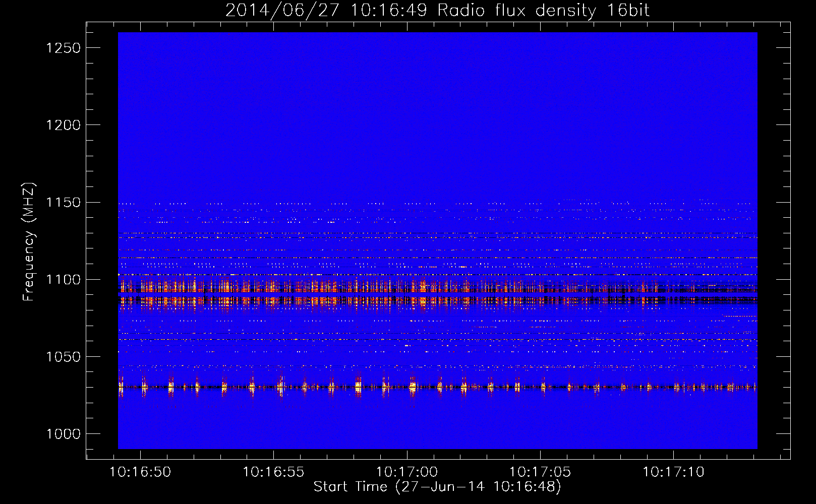Select the 1150 frequency axis label
Viewport: 816px width, 504px height.
point(63,202)
